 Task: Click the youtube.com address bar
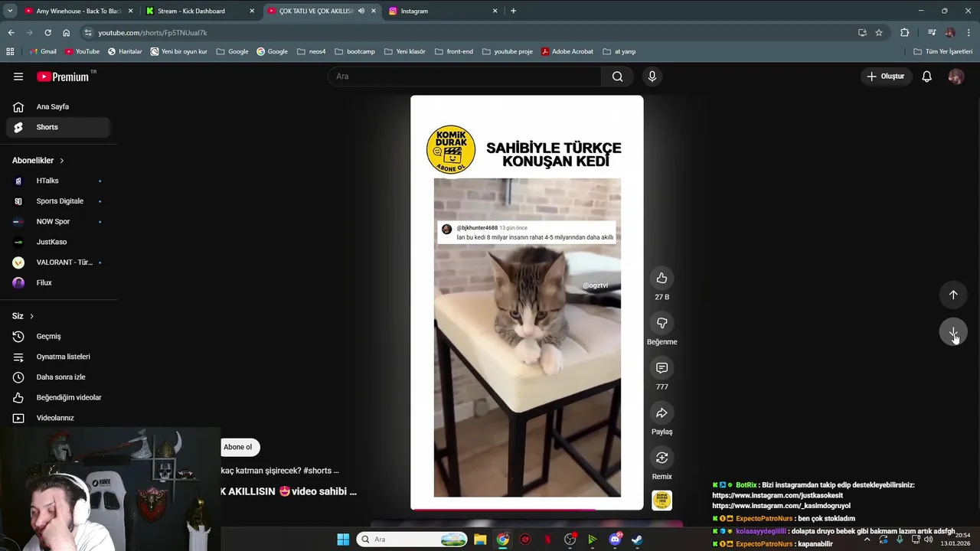(467, 33)
